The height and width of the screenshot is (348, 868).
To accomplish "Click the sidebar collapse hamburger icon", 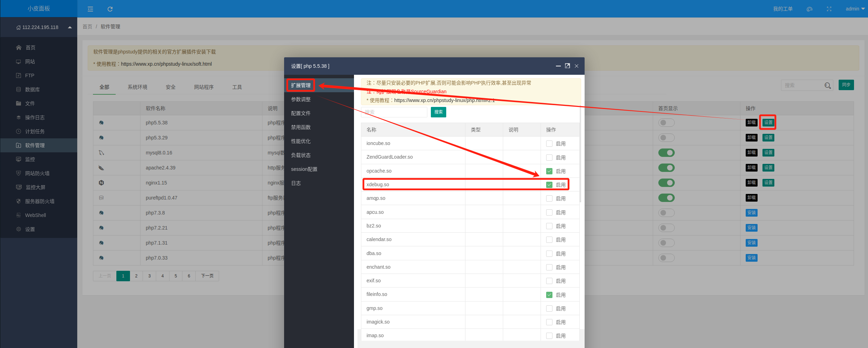I will click(x=90, y=9).
